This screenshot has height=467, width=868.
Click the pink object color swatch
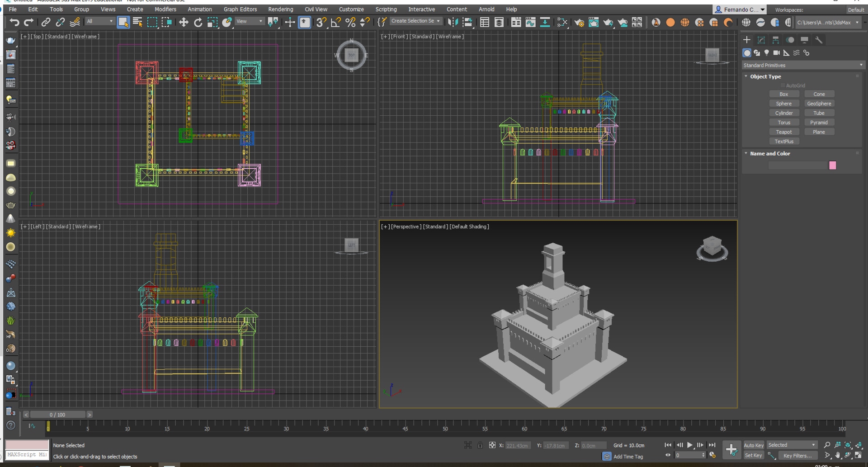tap(832, 165)
